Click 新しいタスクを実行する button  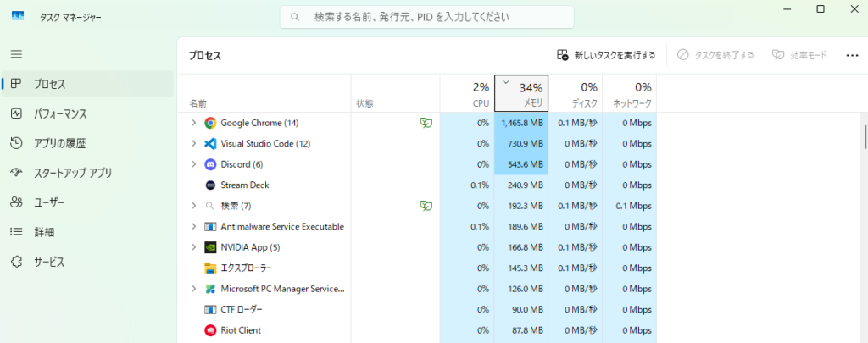pyautogui.click(x=606, y=55)
